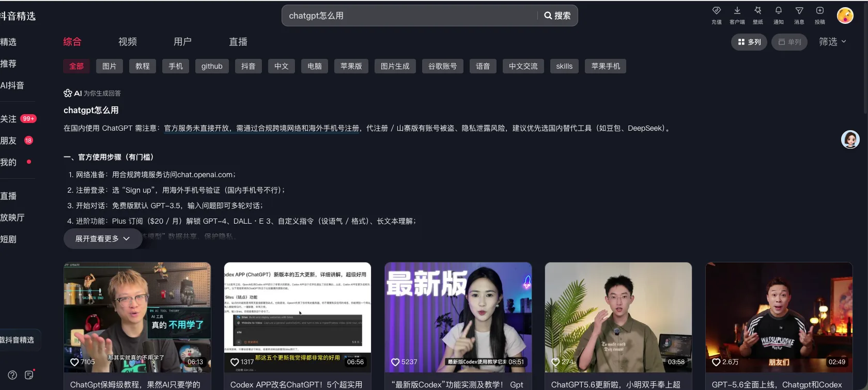Viewport: 868px width, 390px height.
Task: Open 推荐 in the left sidebar
Action: (x=9, y=64)
